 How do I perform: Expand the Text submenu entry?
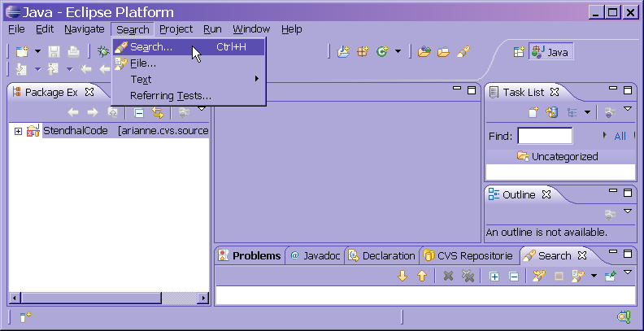pyautogui.click(x=189, y=79)
